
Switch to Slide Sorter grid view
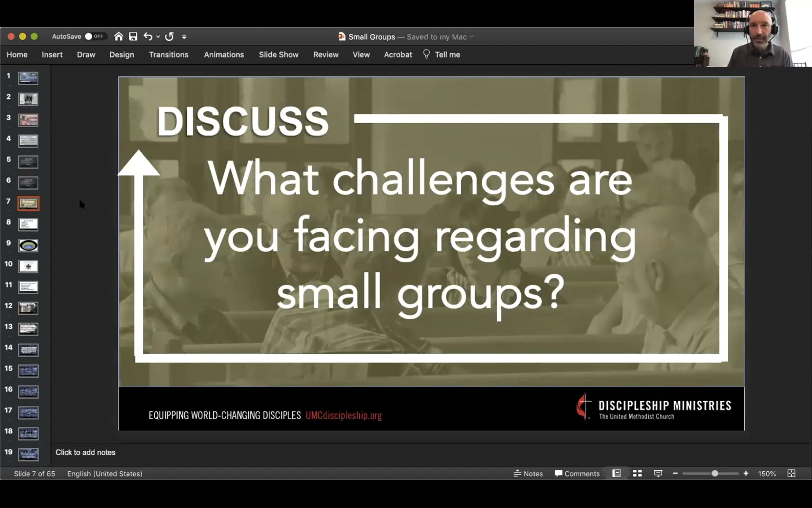[x=637, y=473]
